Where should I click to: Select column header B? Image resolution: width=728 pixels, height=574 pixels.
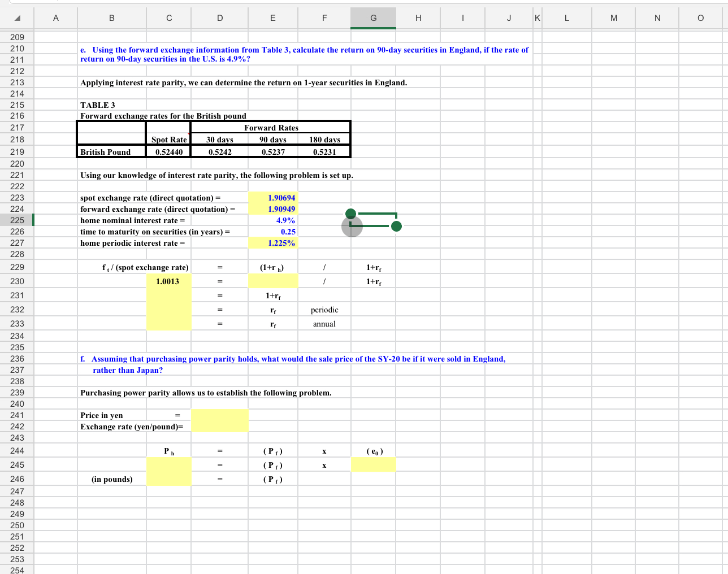pos(111,18)
